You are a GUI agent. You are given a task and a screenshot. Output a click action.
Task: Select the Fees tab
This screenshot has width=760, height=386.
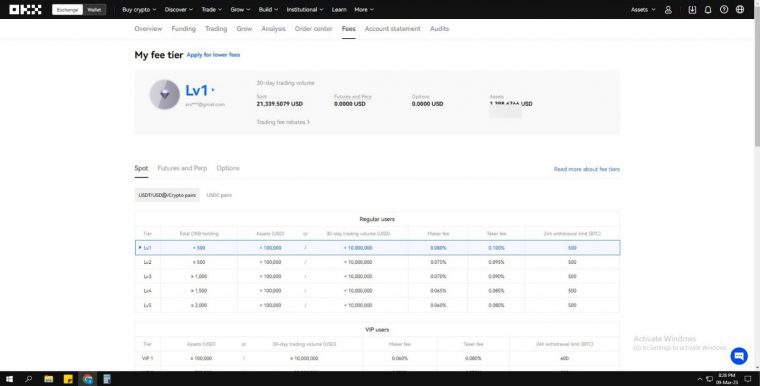pos(348,29)
